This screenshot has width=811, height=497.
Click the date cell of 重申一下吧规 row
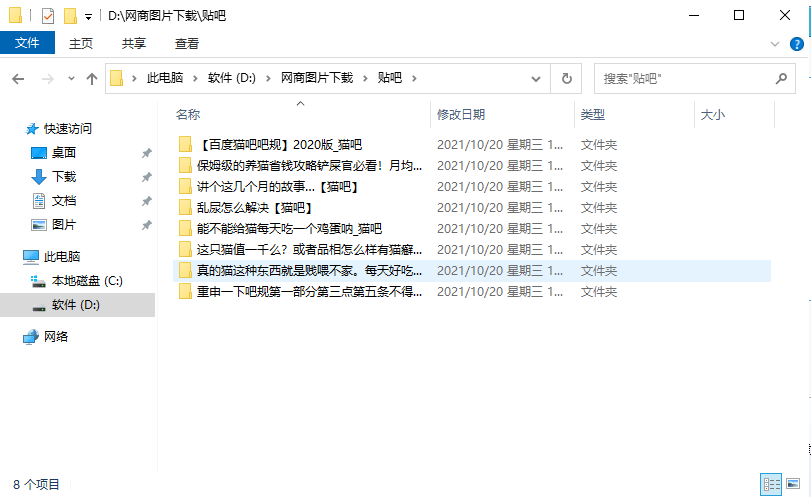500,292
